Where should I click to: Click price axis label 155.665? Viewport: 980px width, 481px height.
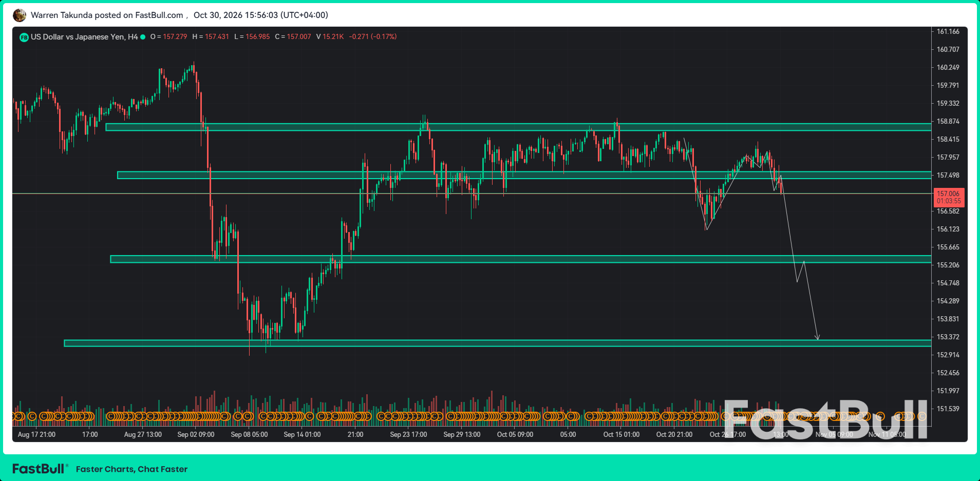(x=948, y=247)
